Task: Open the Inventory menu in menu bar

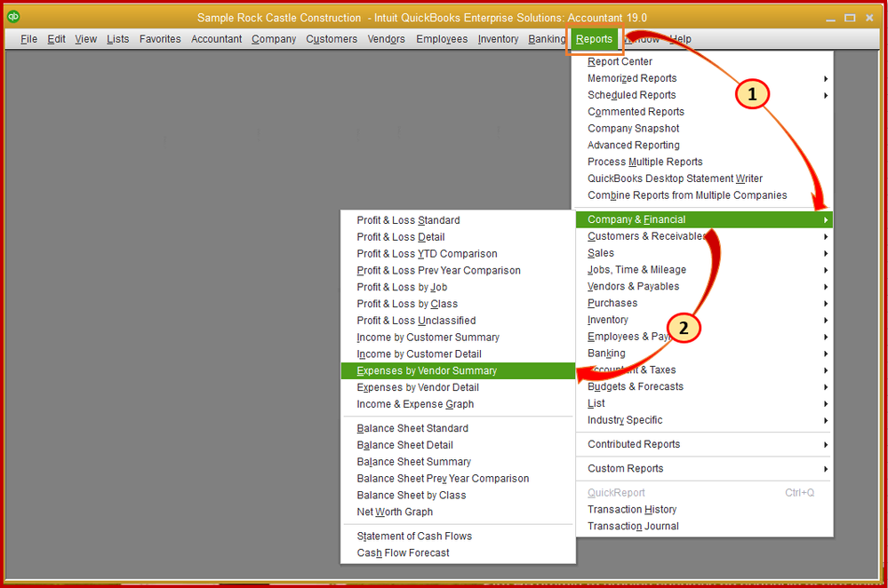Action: (498, 39)
